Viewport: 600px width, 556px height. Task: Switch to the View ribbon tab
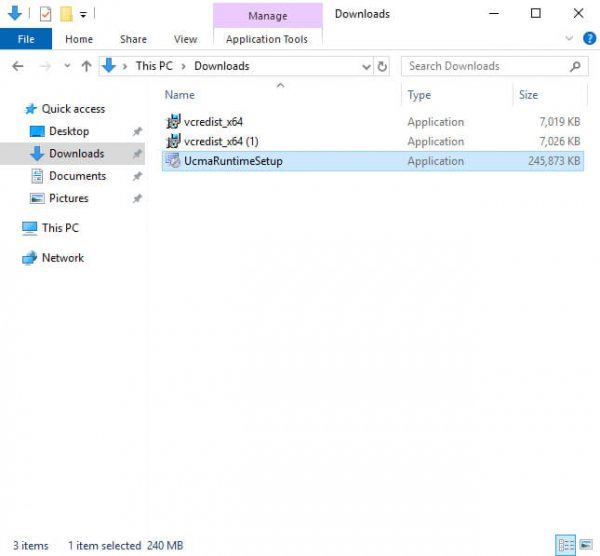186,39
